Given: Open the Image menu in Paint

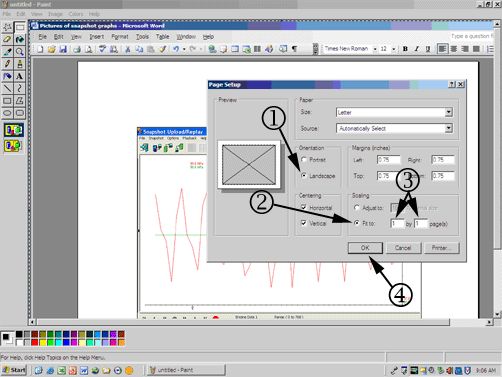Looking at the screenshot, I should pyautogui.click(x=55, y=14).
